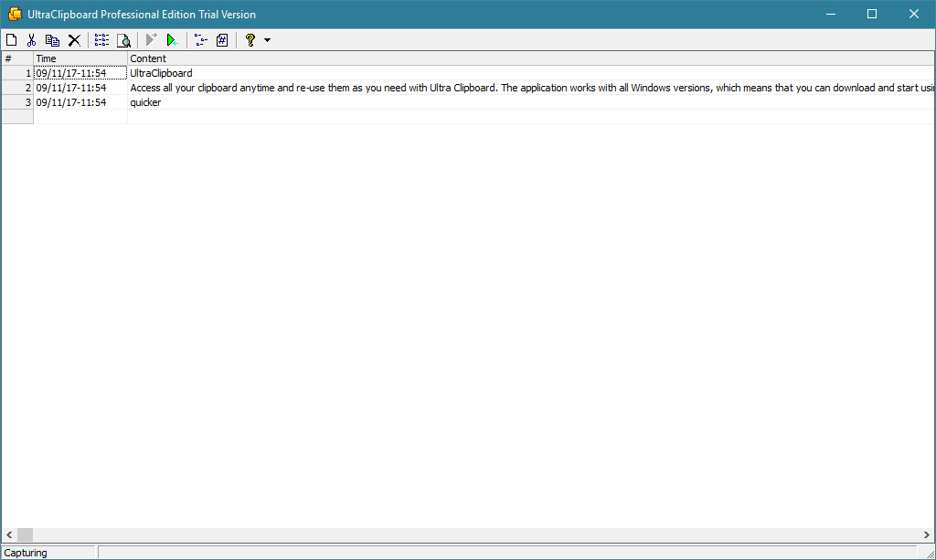Open the application icon system menu

point(15,14)
